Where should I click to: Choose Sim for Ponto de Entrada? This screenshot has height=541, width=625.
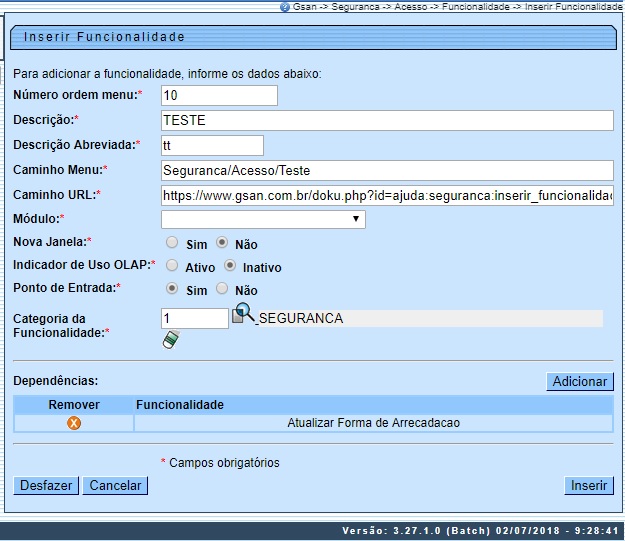[172, 289]
